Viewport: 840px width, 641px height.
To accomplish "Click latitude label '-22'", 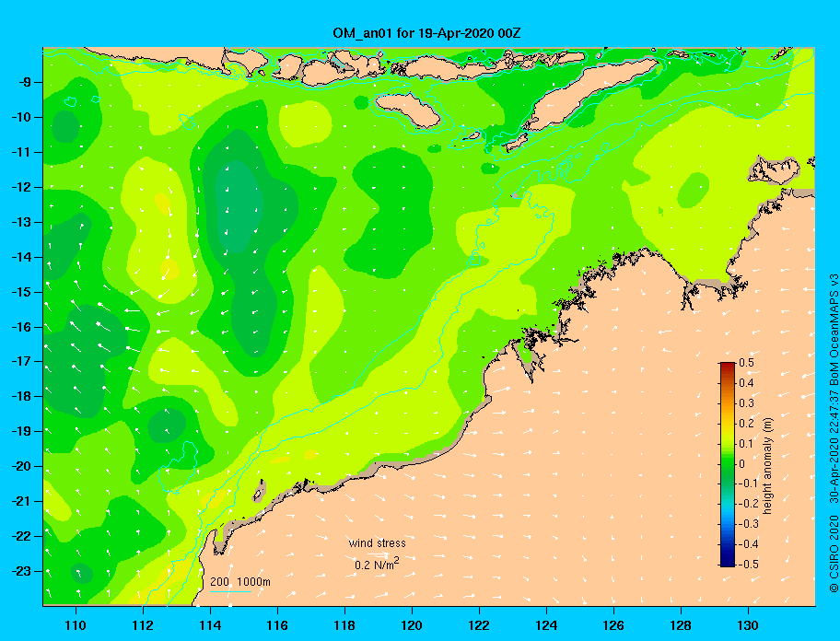I will click(x=21, y=536).
